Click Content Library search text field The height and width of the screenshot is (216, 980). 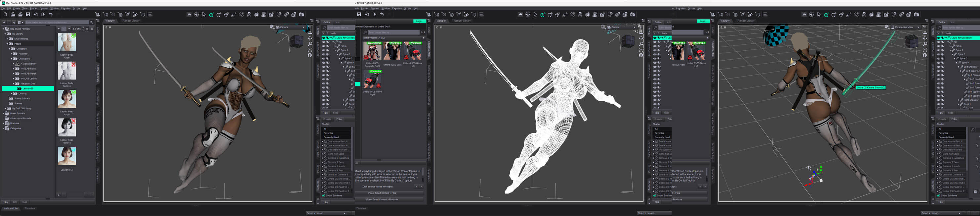(57, 23)
